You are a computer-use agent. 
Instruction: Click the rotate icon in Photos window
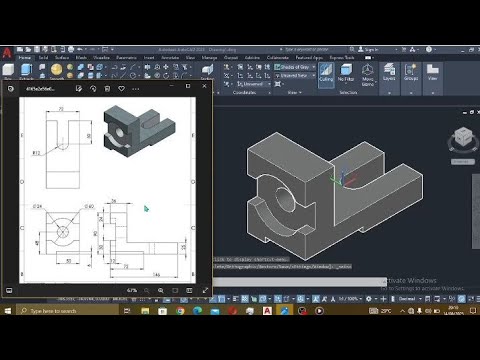pyautogui.click(x=93, y=89)
